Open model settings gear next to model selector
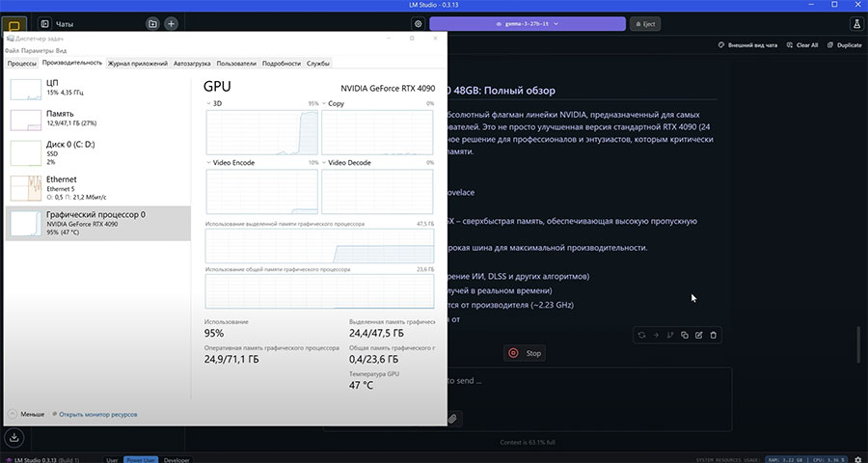Screen dimensions: 868x463 [x=418, y=24]
